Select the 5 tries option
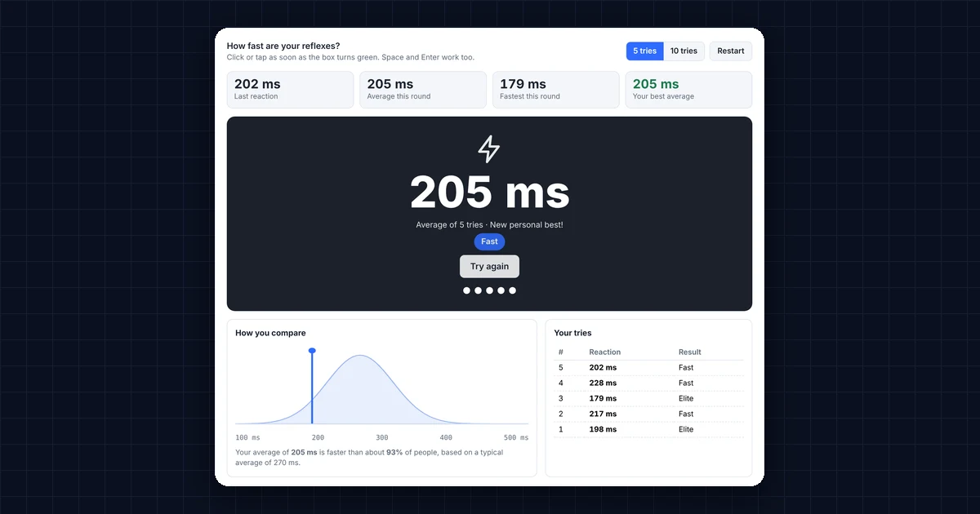The width and height of the screenshot is (980, 514). [645, 51]
